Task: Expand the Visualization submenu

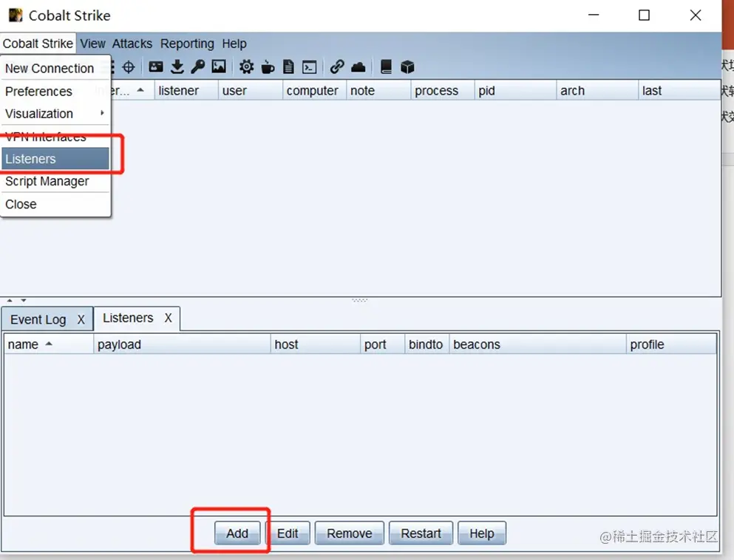Action: [55, 114]
